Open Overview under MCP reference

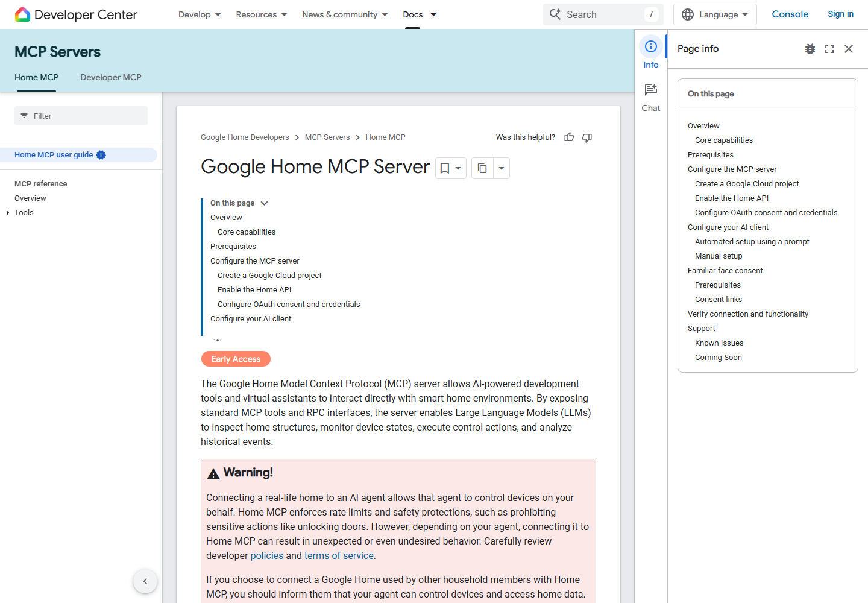pos(30,198)
